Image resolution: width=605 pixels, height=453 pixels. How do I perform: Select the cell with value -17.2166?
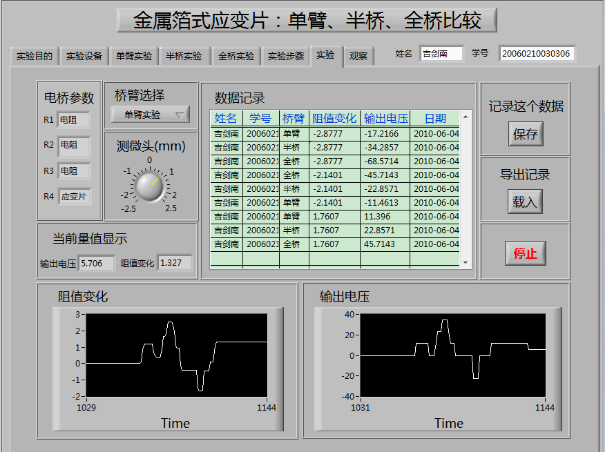pyautogui.click(x=385, y=134)
